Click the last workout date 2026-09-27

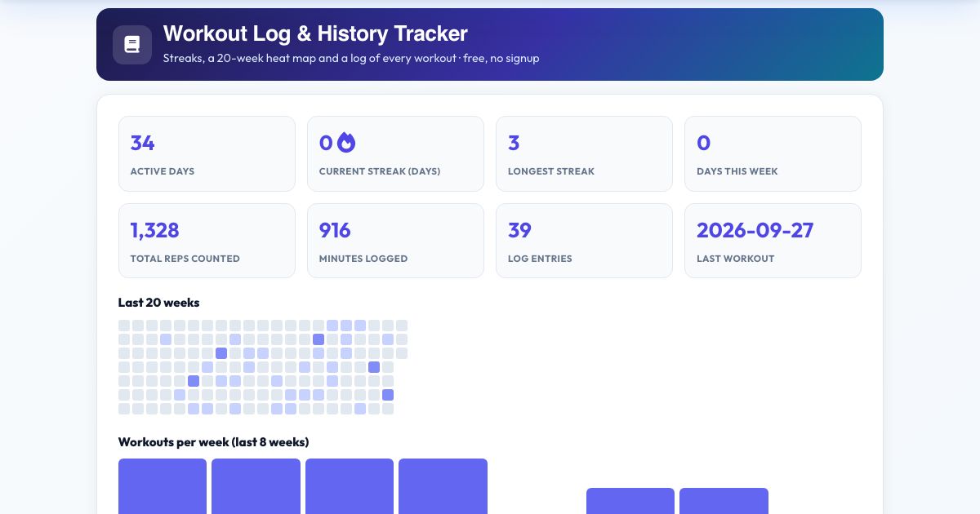755,230
